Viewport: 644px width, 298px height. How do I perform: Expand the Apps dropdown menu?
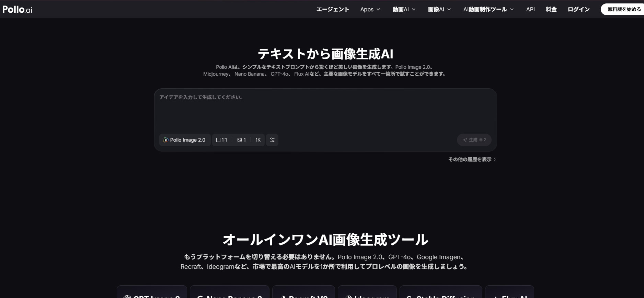(x=370, y=9)
